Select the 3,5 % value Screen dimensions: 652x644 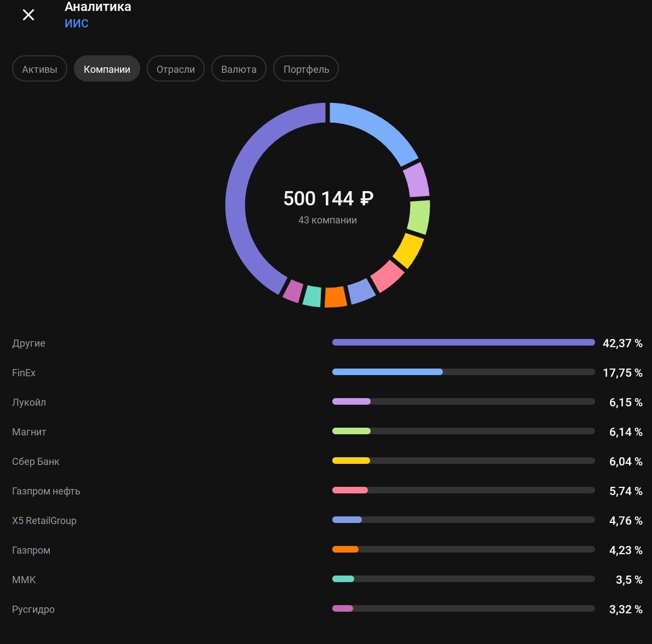pos(629,579)
